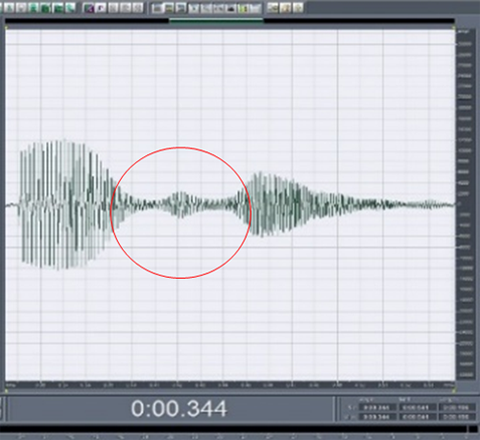This screenshot has width=480, height=440.
Task: Click the green bar in the top display range strip
Action: (216, 21)
